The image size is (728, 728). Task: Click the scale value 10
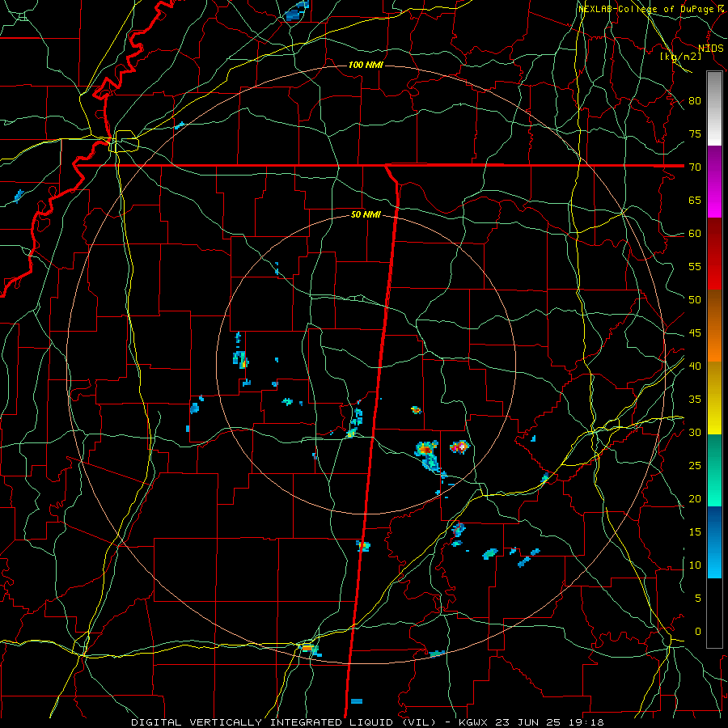(695, 565)
